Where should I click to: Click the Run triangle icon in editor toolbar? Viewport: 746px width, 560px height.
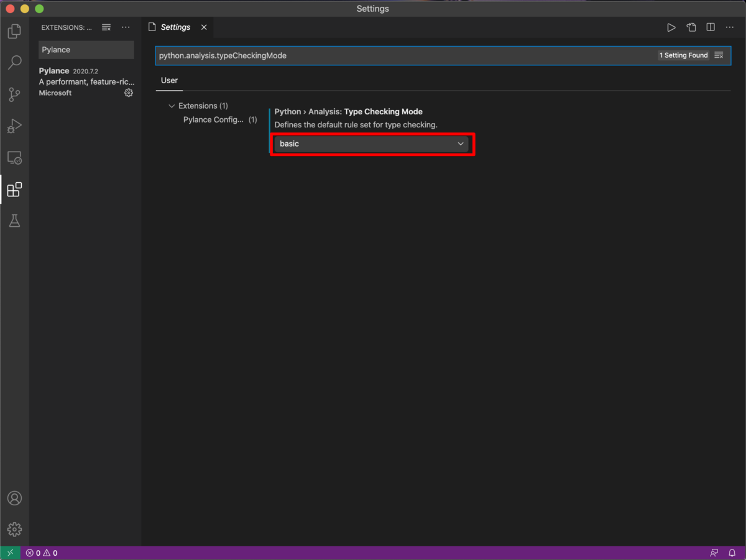coord(671,27)
